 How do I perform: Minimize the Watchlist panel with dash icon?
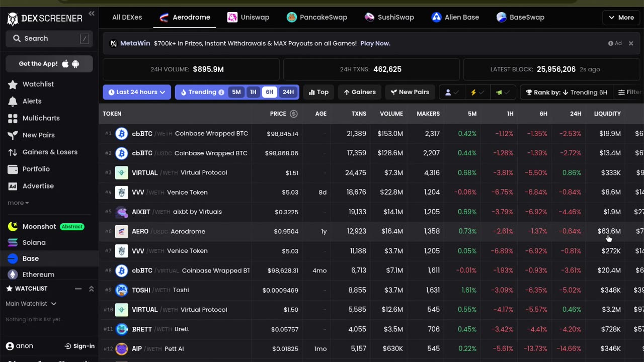pos(78,289)
